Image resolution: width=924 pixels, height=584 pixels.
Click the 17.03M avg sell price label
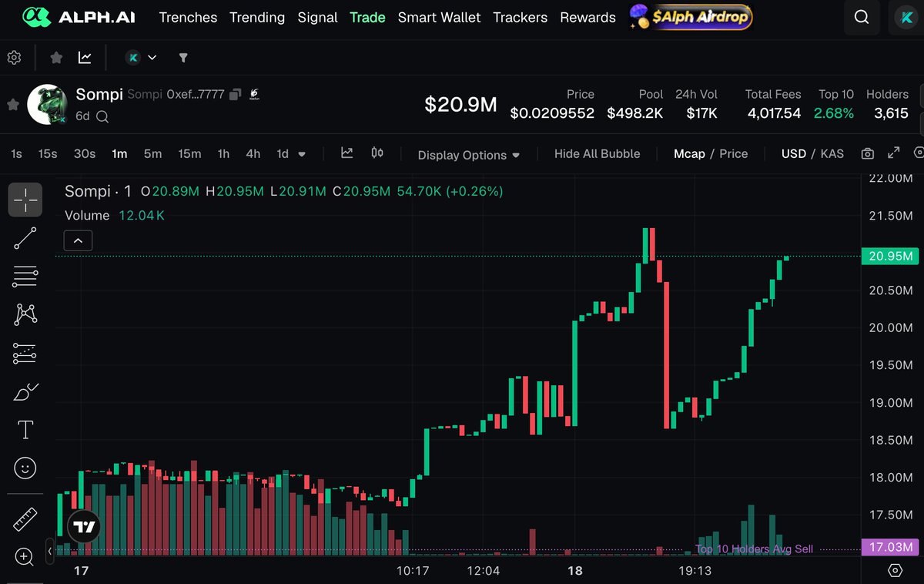[890, 547]
